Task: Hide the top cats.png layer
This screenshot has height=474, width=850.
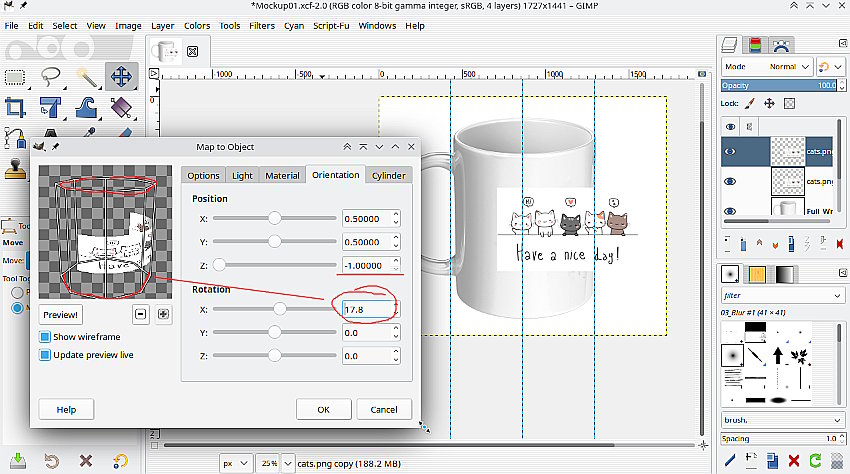Action: (730, 152)
